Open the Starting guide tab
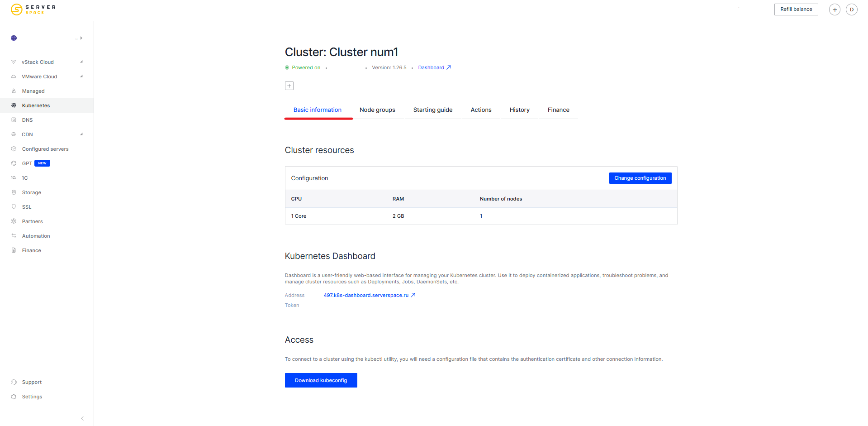 point(433,110)
